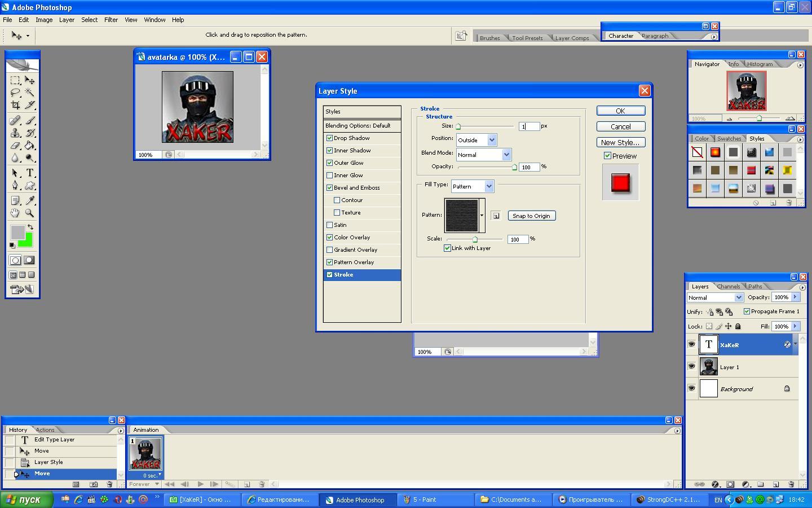Image resolution: width=812 pixels, height=508 pixels.
Task: Select the Crop tool
Action: (x=15, y=105)
